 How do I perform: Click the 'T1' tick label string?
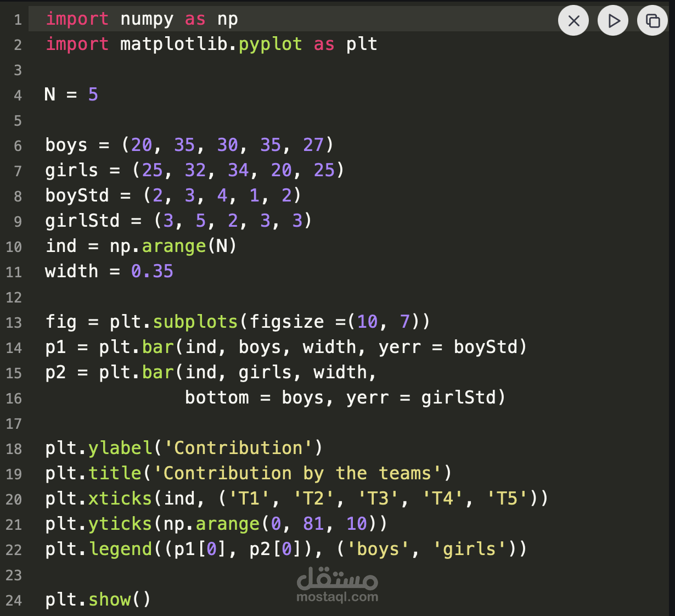tap(249, 499)
